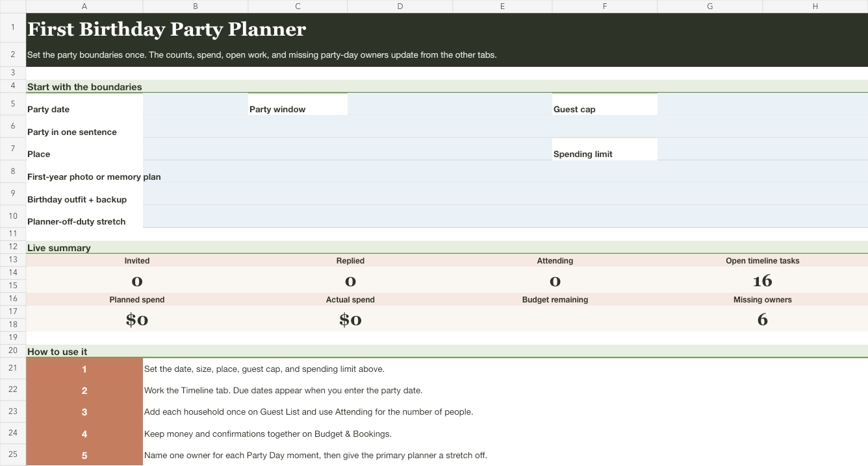This screenshot has width=868, height=466.
Task: Click the 'Work the Timeline tab' instruction
Action: (x=283, y=391)
